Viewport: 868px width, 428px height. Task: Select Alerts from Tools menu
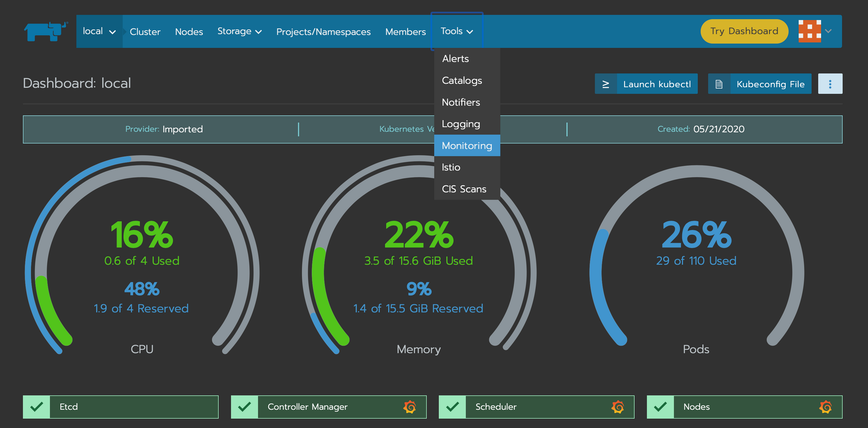[x=467, y=59]
